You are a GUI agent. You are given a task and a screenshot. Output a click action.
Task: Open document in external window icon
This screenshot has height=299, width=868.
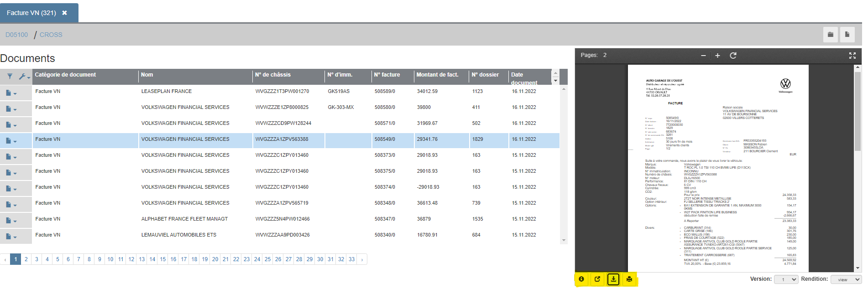[597, 279]
